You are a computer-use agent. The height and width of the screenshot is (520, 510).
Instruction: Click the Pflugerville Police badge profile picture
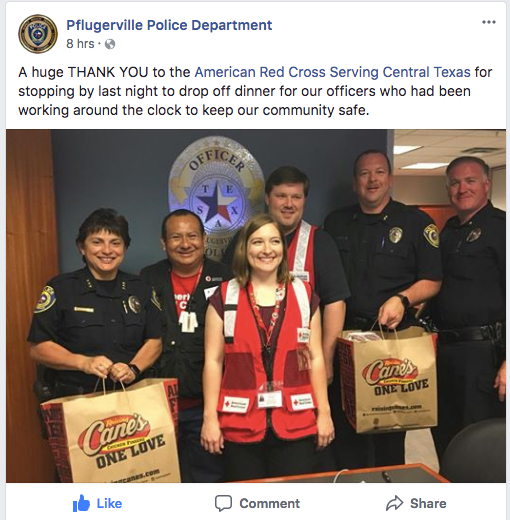(38, 34)
